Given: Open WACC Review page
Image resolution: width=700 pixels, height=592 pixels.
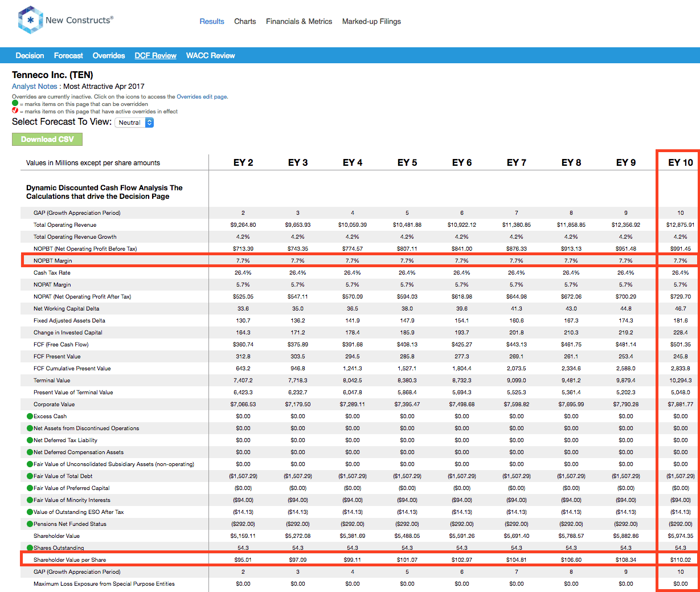Looking at the screenshot, I should pos(210,56).
